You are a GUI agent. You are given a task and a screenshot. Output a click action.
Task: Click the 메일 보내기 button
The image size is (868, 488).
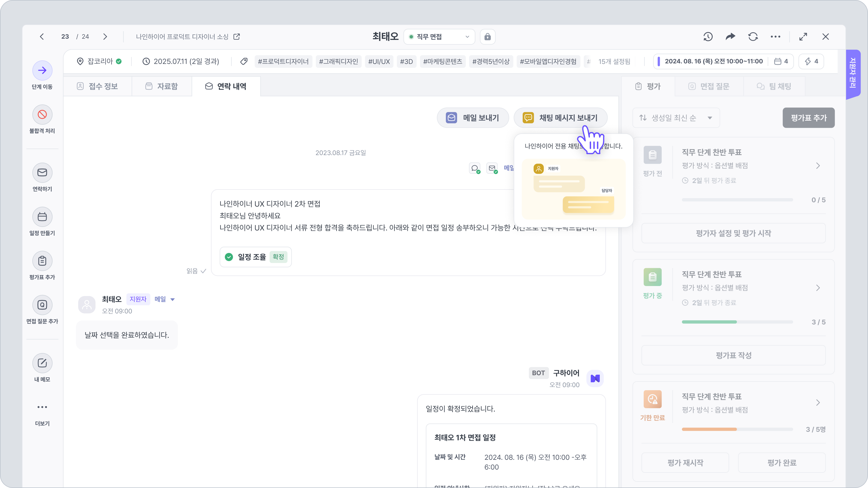point(473,118)
